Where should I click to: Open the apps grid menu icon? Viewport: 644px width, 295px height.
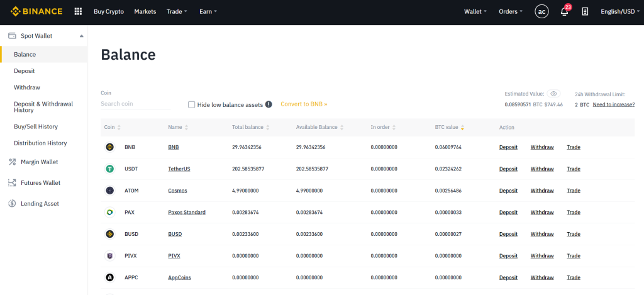pos(78,11)
